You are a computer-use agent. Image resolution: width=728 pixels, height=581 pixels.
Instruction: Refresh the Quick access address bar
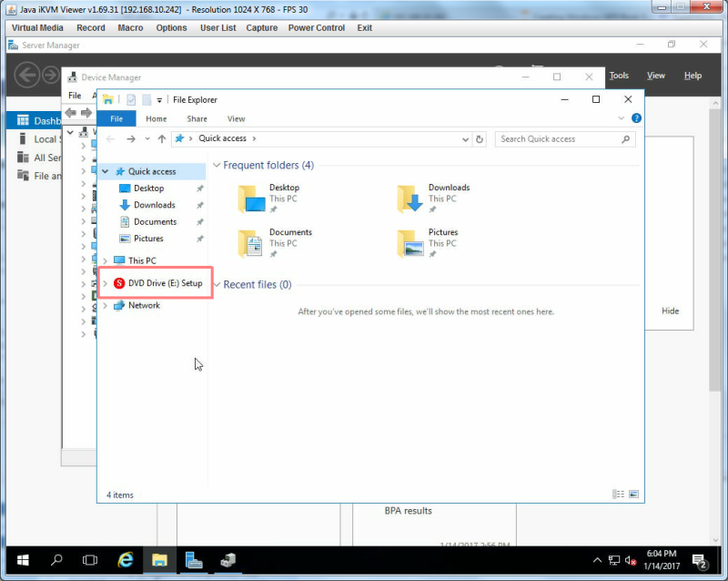click(480, 139)
